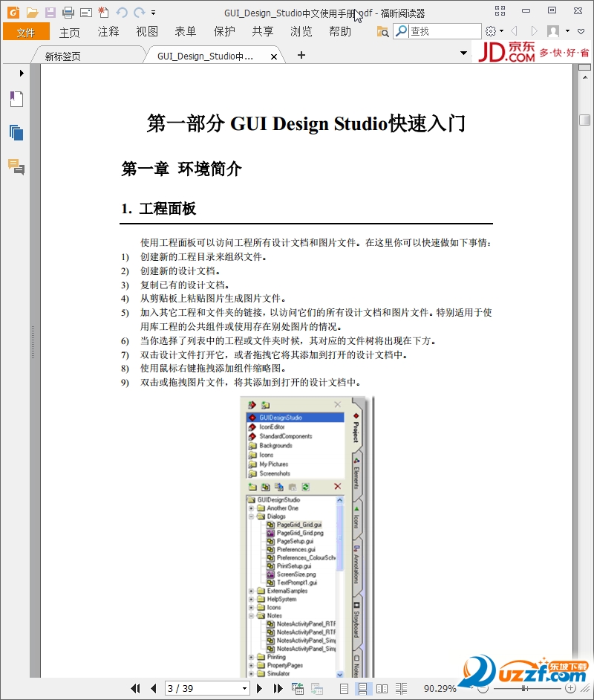Click the zoom in plus button
This screenshot has width=594, height=700.
click(570, 688)
